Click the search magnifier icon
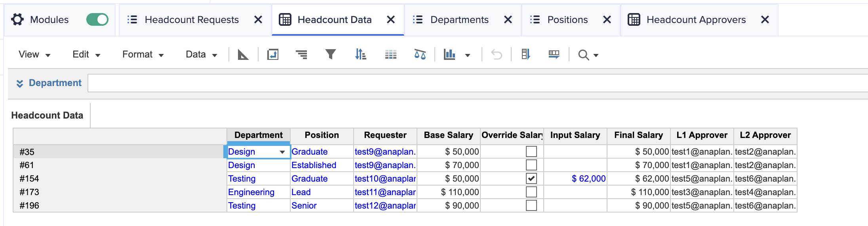 pos(583,55)
